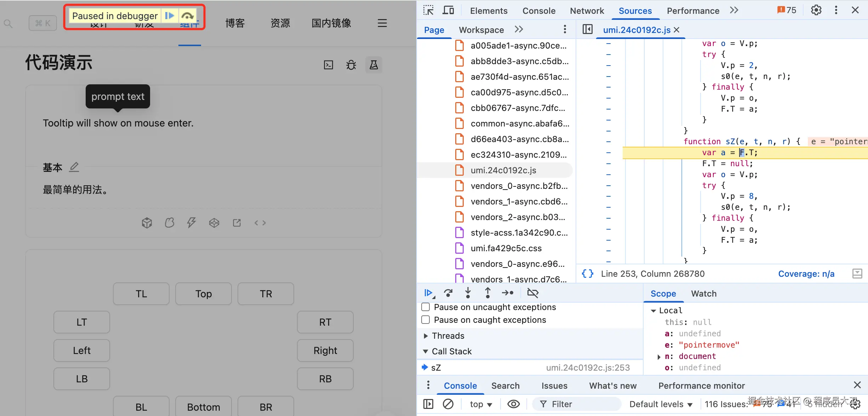Image resolution: width=868 pixels, height=416 pixels.
Task: Switch to the Network tab
Action: pyautogui.click(x=587, y=11)
